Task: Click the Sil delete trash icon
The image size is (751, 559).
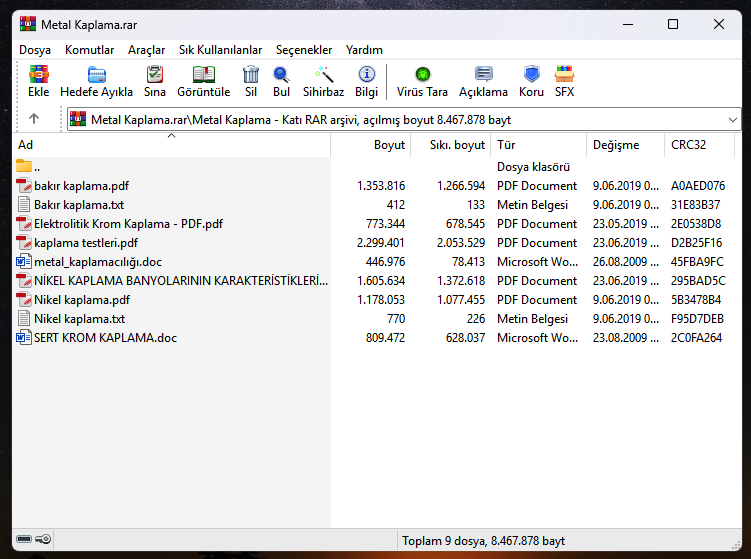Action: [x=251, y=75]
